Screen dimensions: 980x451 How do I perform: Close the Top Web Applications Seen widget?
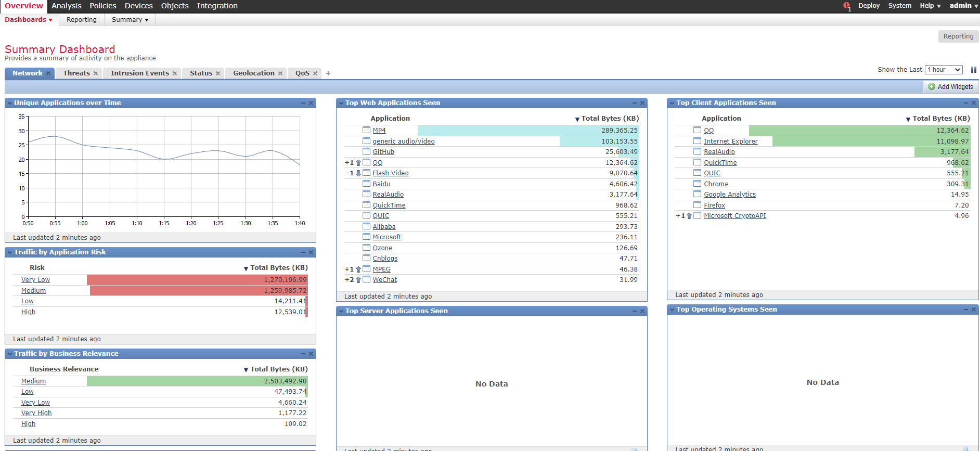[x=642, y=103]
